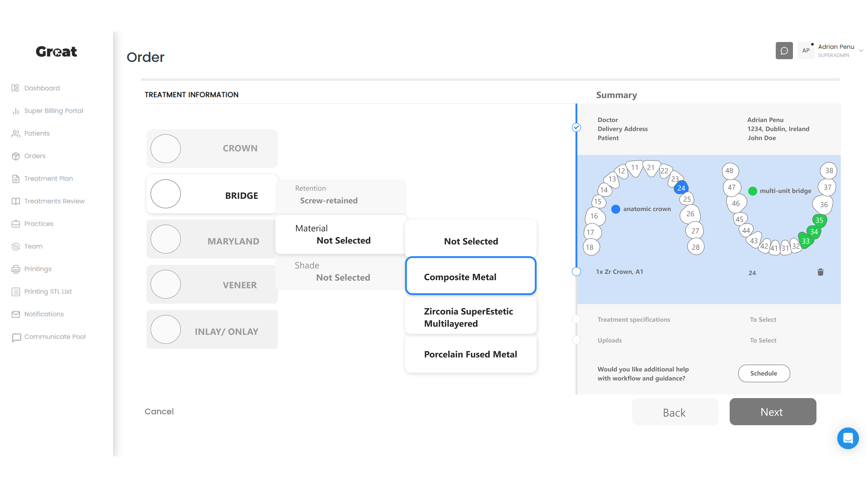Click the order progress bar at top
This screenshot has height=488, width=868.
click(490, 80)
